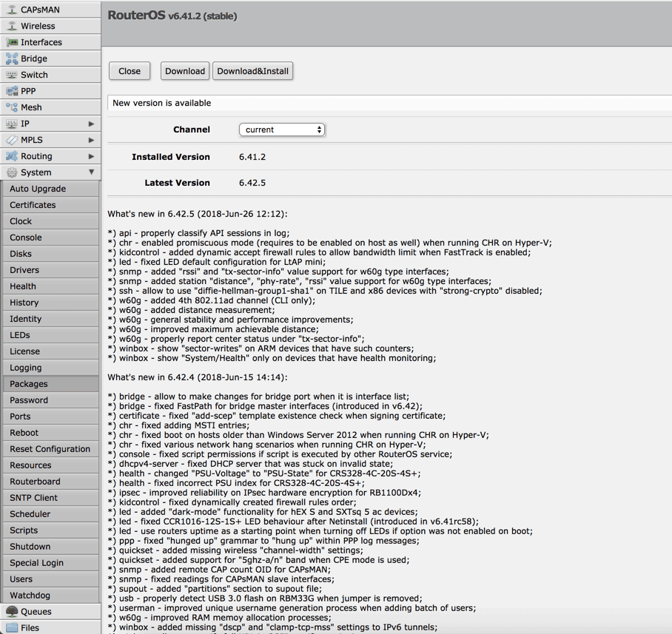Viewport: 672px width, 634px height.
Task: Open Certificates menu item
Action: tap(50, 205)
